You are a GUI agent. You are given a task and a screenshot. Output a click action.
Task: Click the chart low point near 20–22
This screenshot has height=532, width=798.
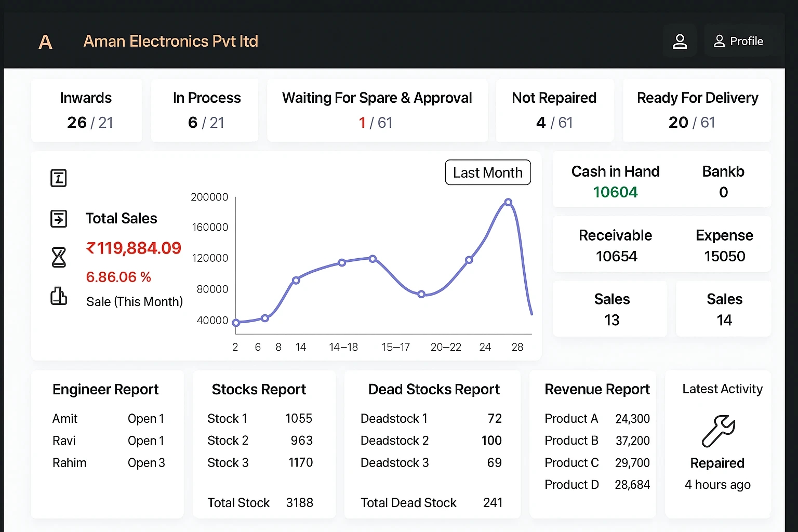[x=421, y=294]
